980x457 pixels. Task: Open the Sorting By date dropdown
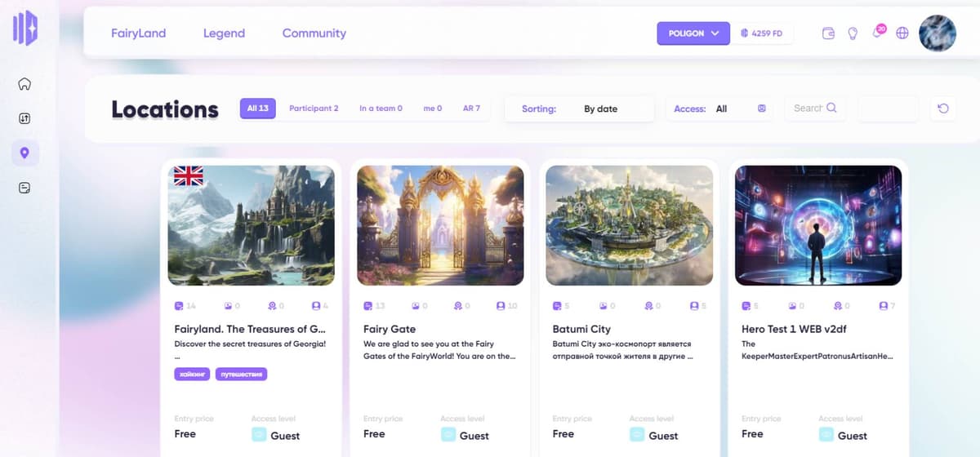(x=579, y=109)
